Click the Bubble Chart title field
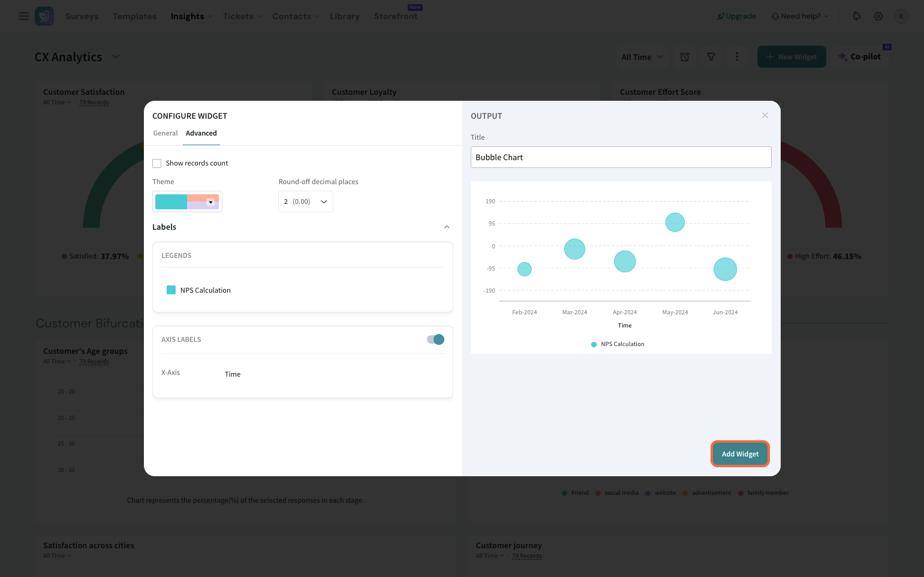This screenshot has width=924, height=577. click(x=621, y=157)
